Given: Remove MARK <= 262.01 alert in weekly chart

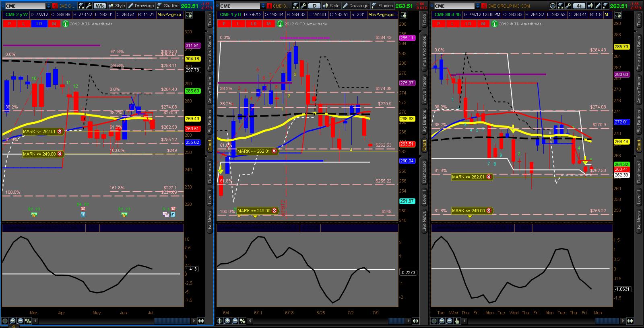Looking at the screenshot, I should (x=60, y=131).
